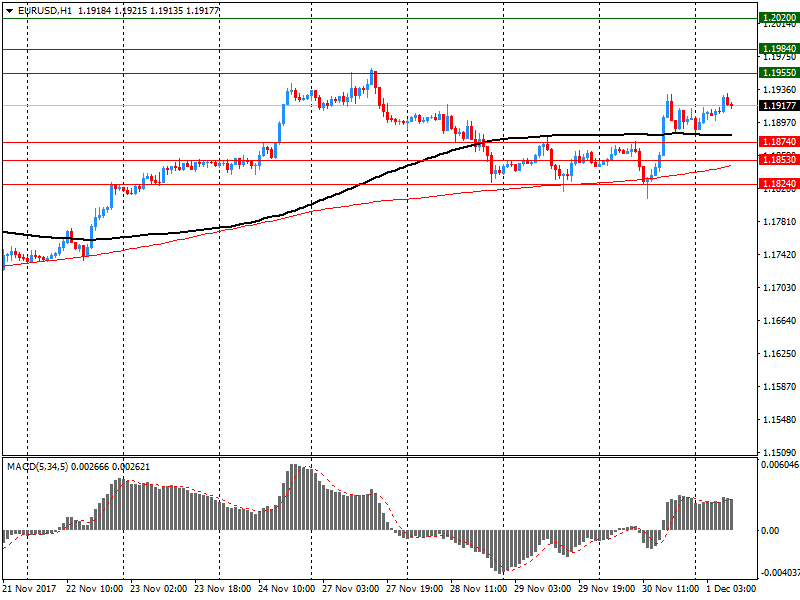Click the 27 Nov 03:00 time axis label
This screenshot has height=600, width=800.
351,588
